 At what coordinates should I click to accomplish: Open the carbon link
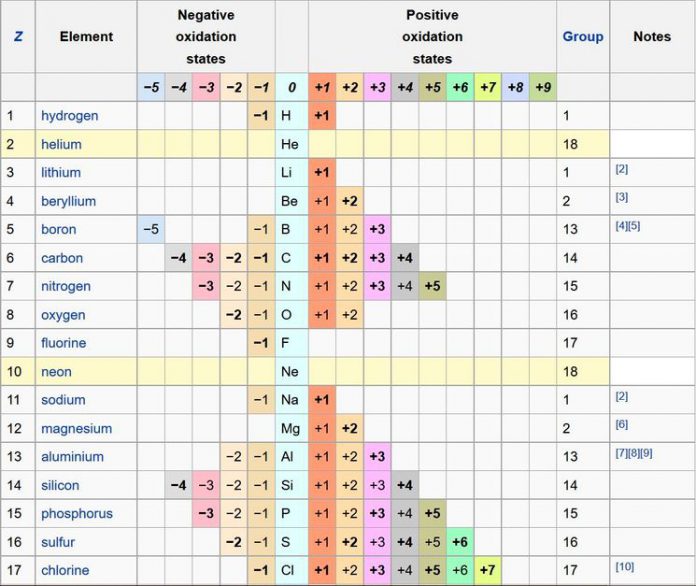pyautogui.click(x=62, y=258)
